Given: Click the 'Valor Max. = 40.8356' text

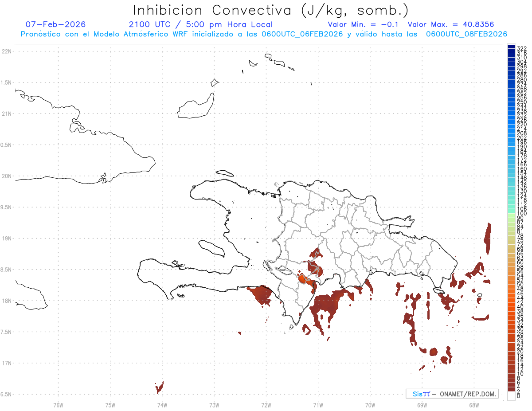Looking at the screenshot, I should coord(450,24).
